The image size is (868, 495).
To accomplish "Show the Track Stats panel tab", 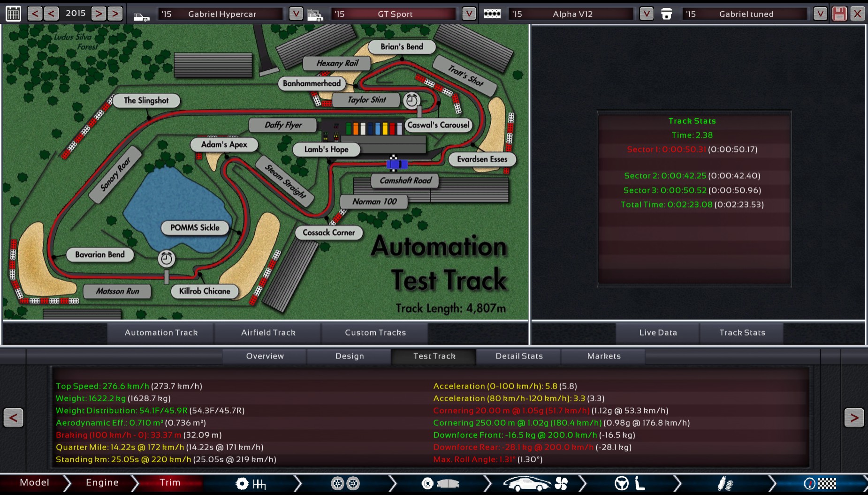I will pos(742,333).
